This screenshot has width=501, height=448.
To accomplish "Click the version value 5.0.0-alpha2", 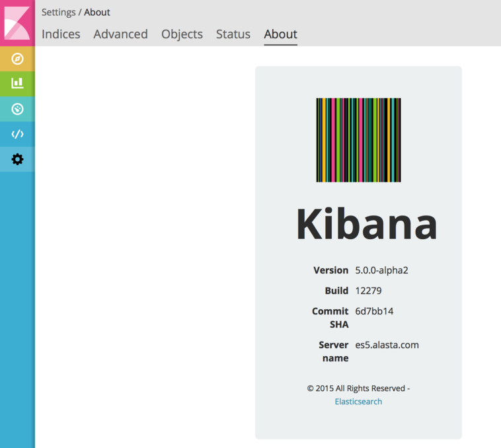I will click(x=381, y=270).
